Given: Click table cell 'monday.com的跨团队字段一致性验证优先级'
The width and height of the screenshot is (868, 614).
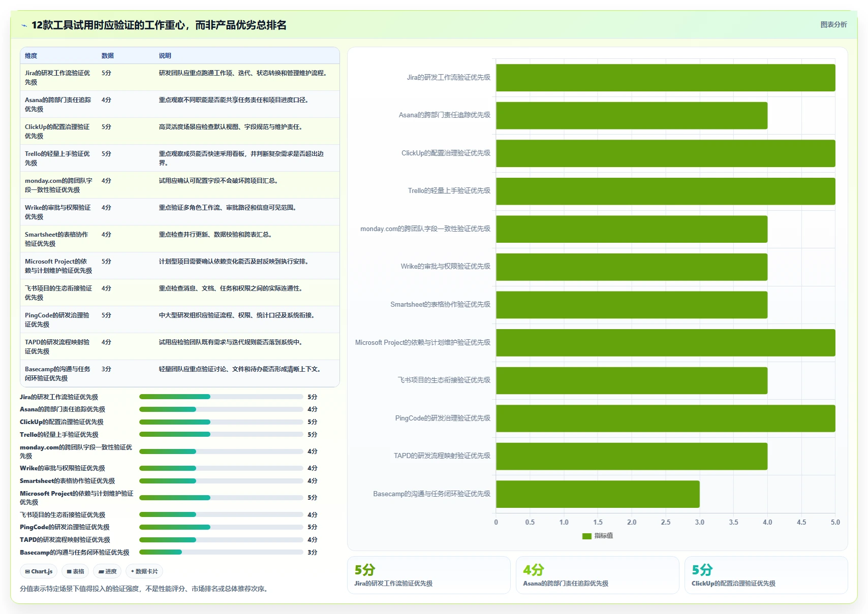Looking at the screenshot, I should coord(58,185).
